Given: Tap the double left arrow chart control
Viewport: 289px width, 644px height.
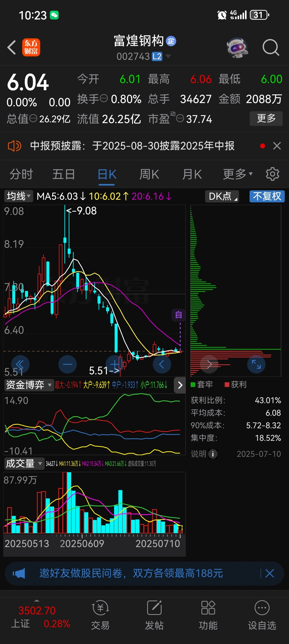Looking at the screenshot, I should click(x=20, y=364).
